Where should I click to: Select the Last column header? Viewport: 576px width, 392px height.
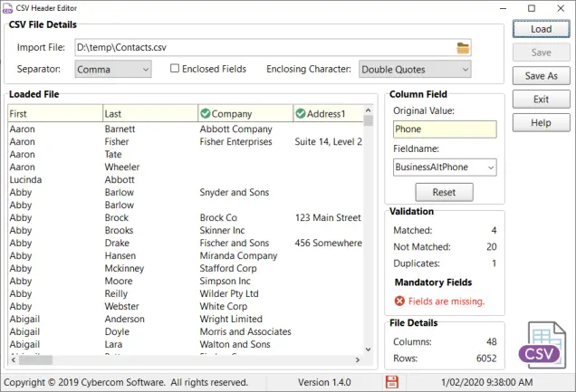(150, 113)
